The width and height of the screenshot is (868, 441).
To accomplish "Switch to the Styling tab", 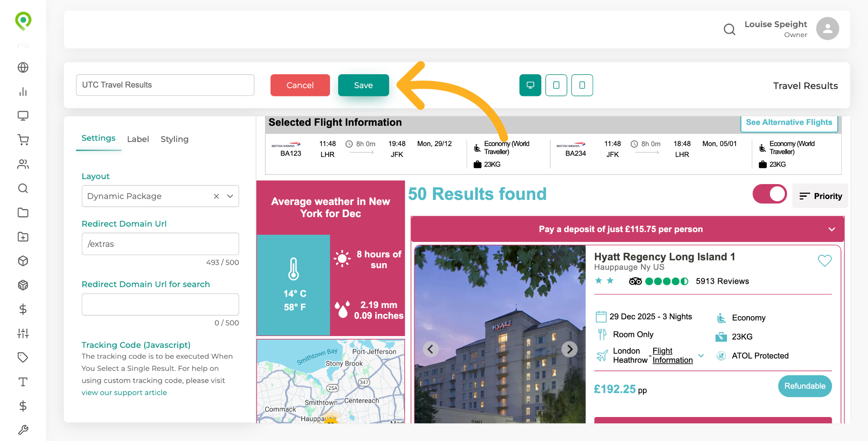I will (x=175, y=139).
